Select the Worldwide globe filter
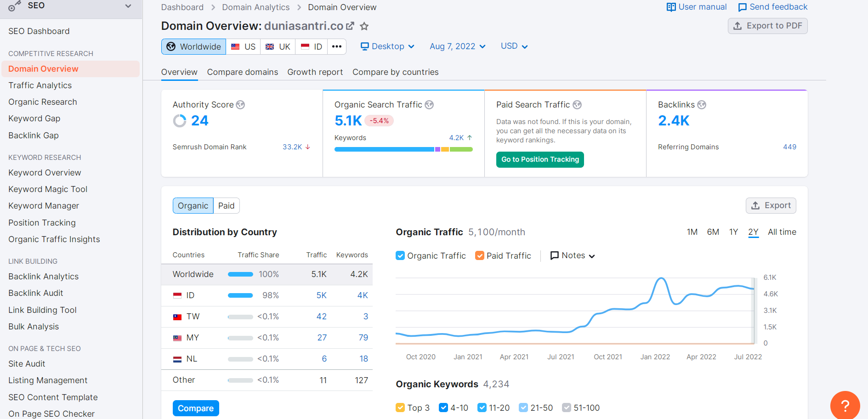Image resolution: width=868 pixels, height=419 pixels. [x=193, y=46]
